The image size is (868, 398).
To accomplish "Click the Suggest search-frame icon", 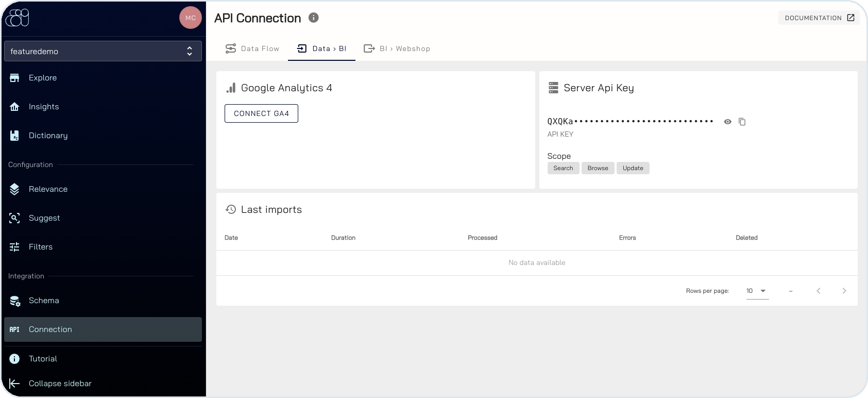I will click(14, 218).
